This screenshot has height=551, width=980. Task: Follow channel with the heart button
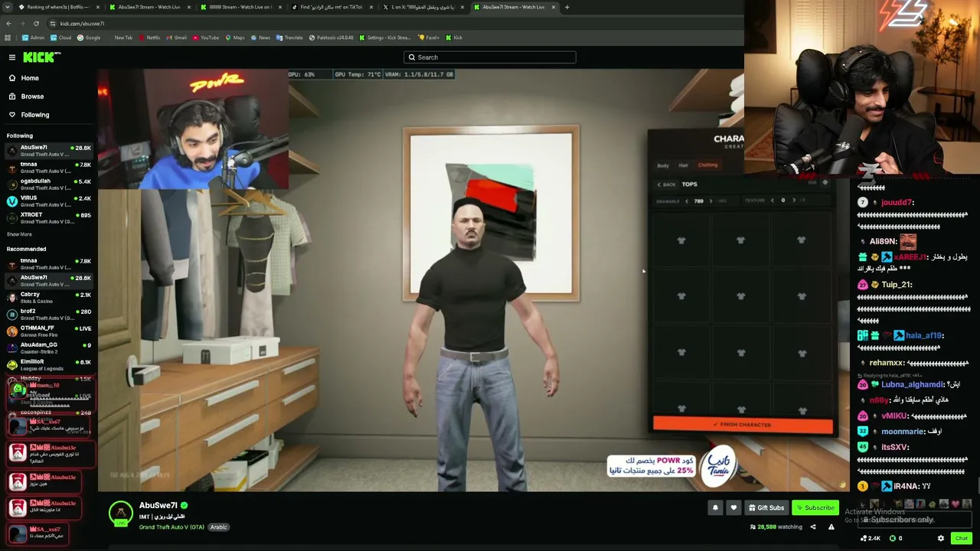click(733, 507)
